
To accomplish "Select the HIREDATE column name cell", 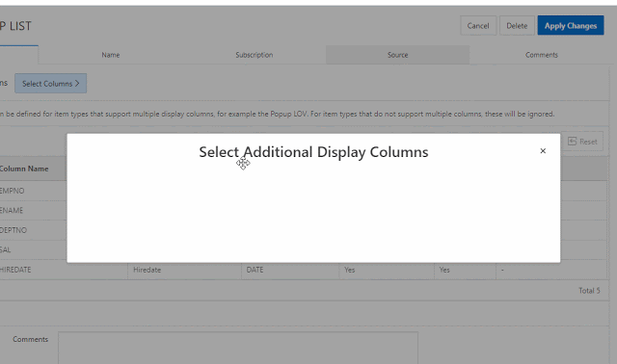I will pos(15,270).
